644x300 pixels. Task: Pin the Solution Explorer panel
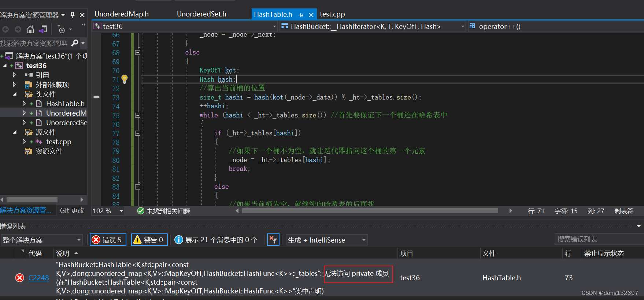click(x=73, y=15)
